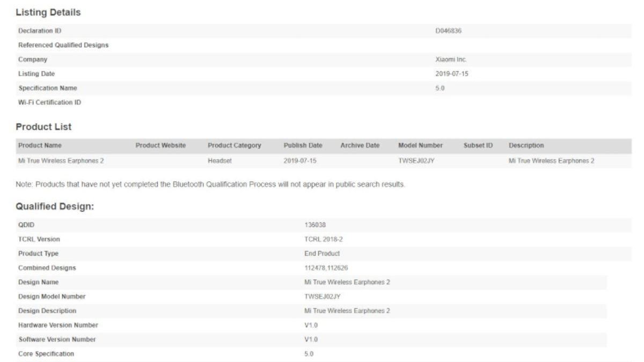Click the Product Category column header
Viewport: 644px width, 362px height.
pos(234,145)
